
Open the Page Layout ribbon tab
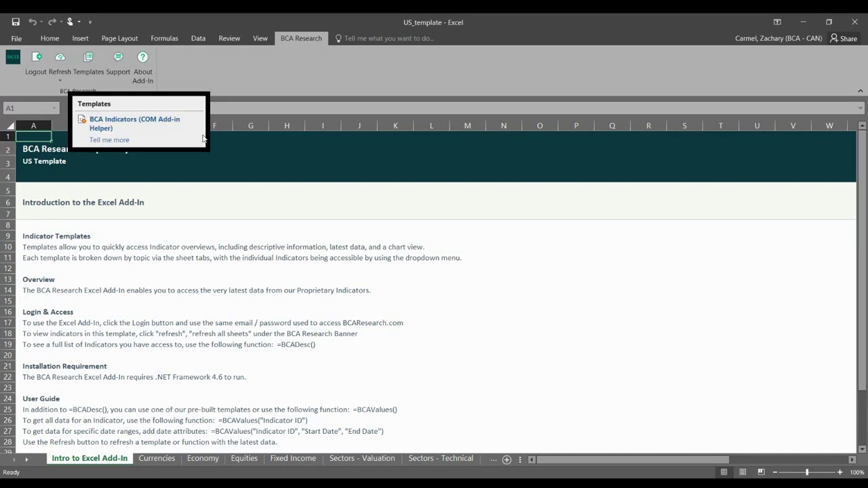pos(119,39)
